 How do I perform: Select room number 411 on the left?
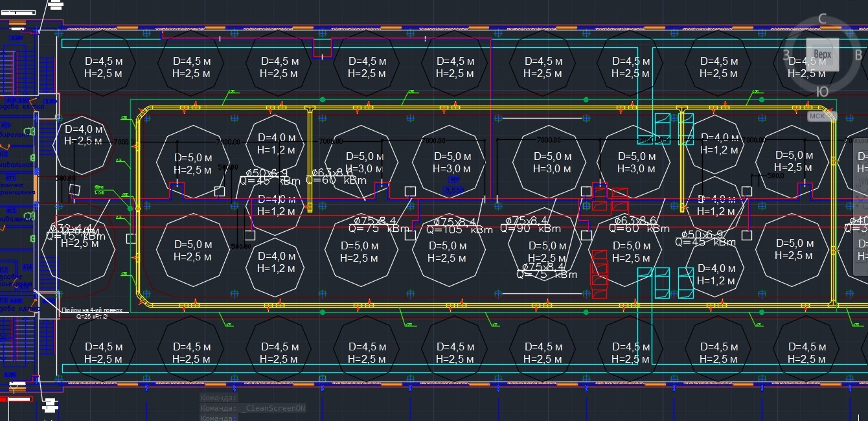pos(10,178)
